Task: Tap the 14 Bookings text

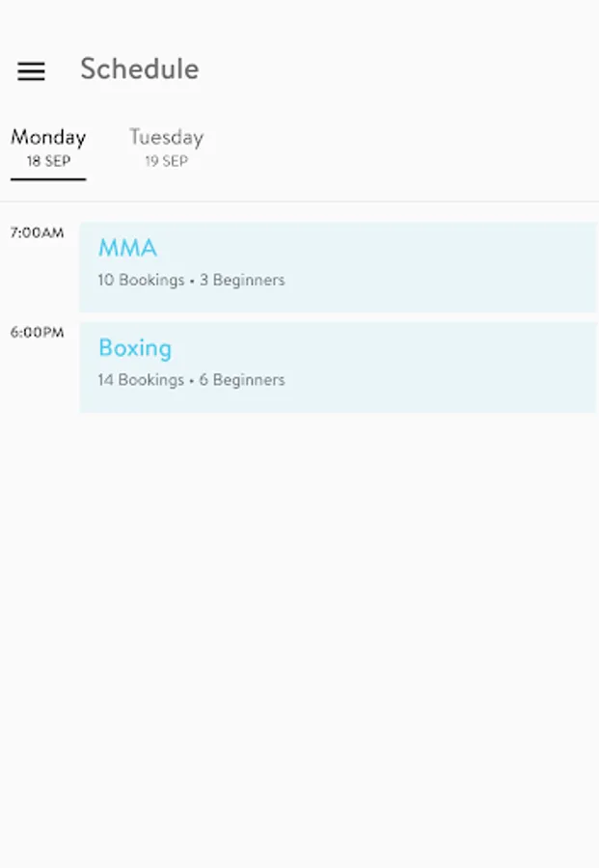Action: pyautogui.click(x=141, y=380)
